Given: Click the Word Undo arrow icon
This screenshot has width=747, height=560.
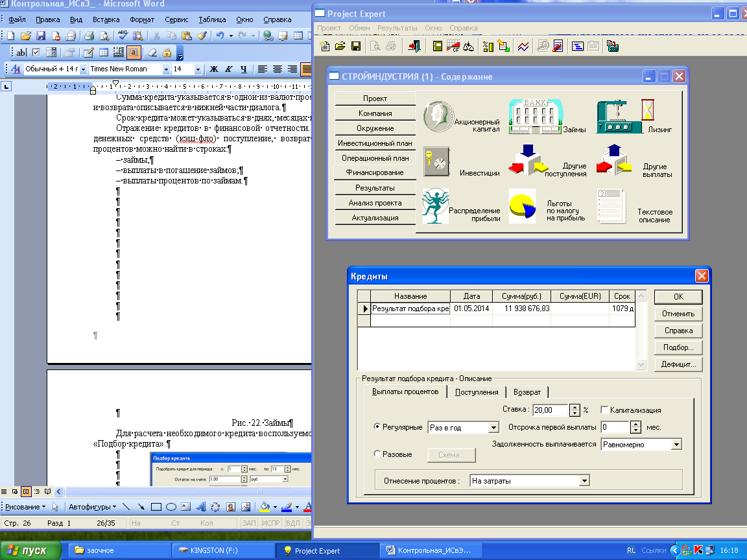Looking at the screenshot, I should [220, 36].
